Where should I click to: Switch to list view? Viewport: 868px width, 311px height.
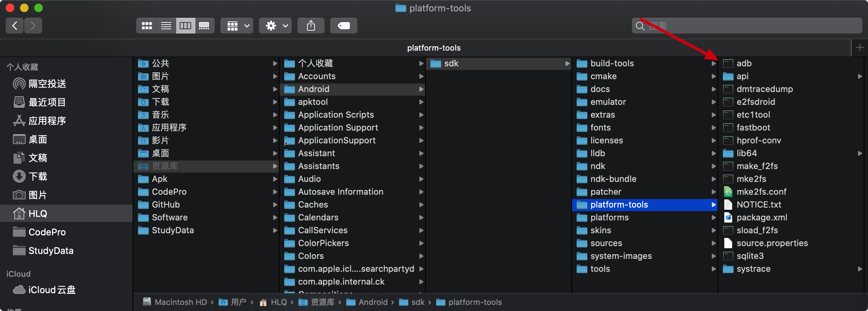point(166,26)
